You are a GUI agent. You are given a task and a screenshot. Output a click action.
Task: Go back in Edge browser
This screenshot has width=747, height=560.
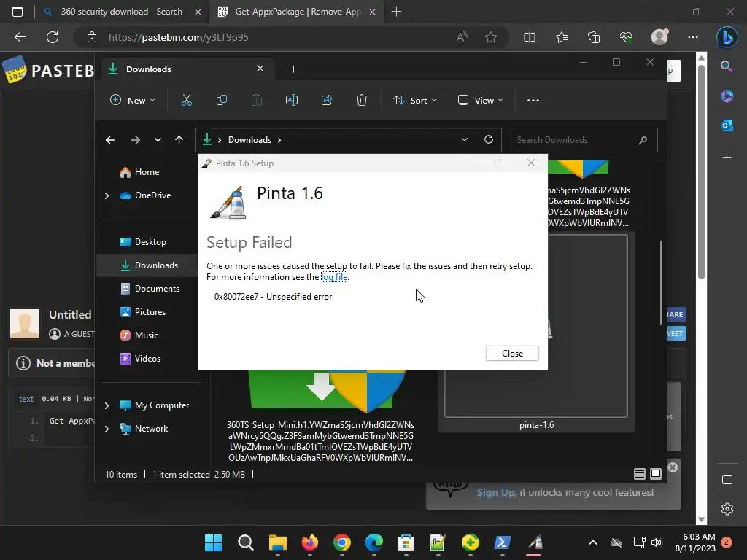(x=20, y=37)
